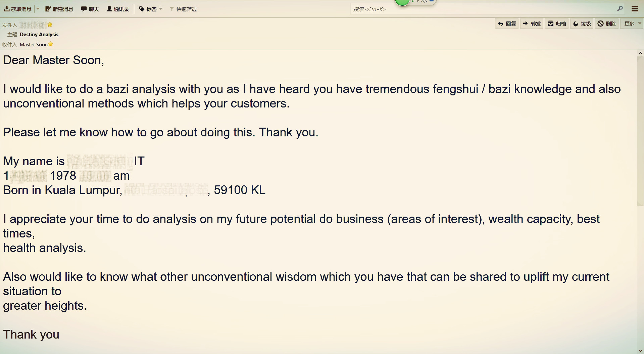Open the Chat (聊天) tab
644x354 pixels.
pos(90,9)
